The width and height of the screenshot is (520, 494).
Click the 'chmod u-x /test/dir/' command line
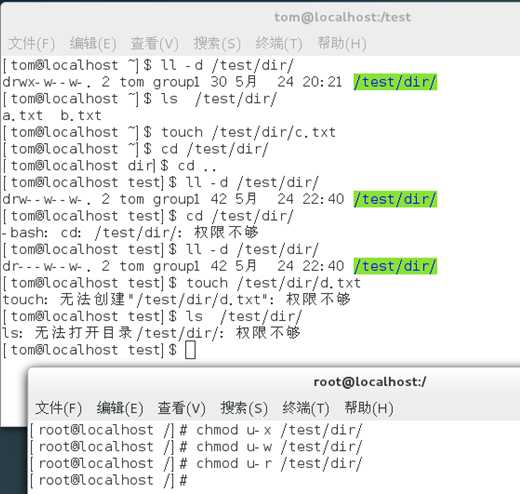[x=196, y=430]
